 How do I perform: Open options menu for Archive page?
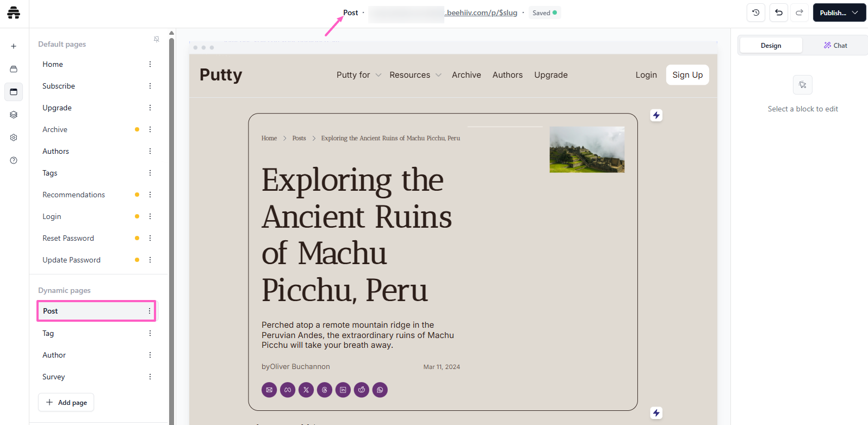150,129
